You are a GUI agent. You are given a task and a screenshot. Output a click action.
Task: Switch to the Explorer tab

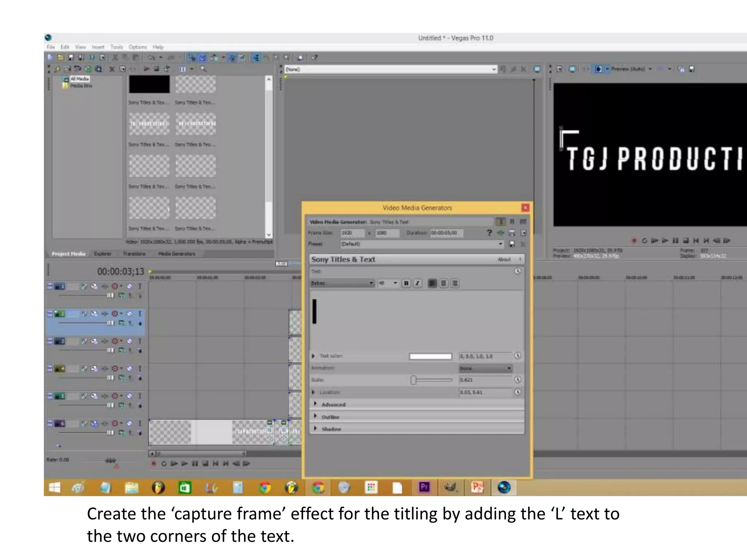point(102,254)
